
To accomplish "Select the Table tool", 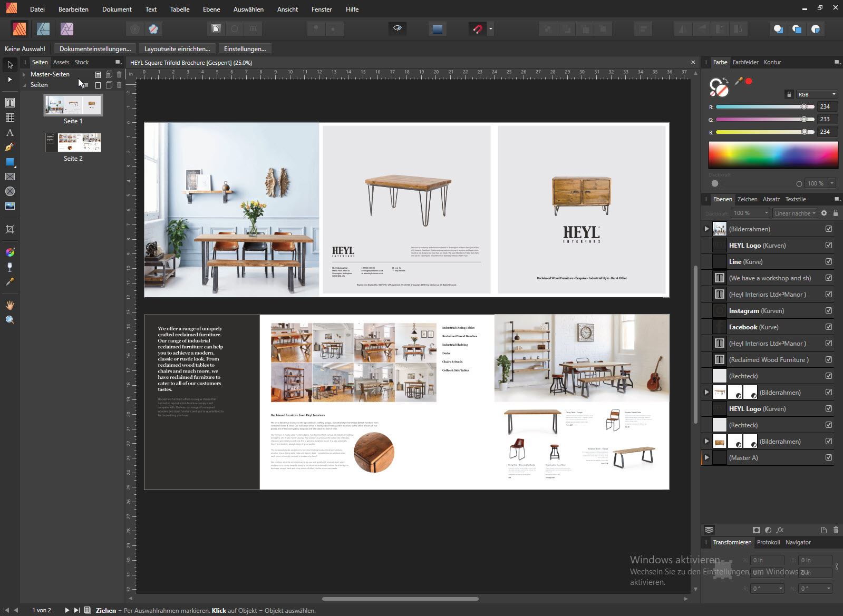I will click(x=9, y=118).
